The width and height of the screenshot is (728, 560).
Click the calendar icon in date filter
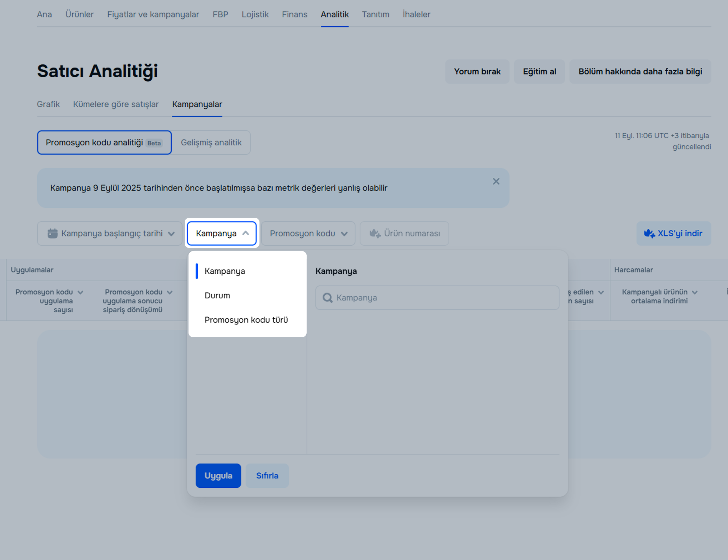click(52, 233)
